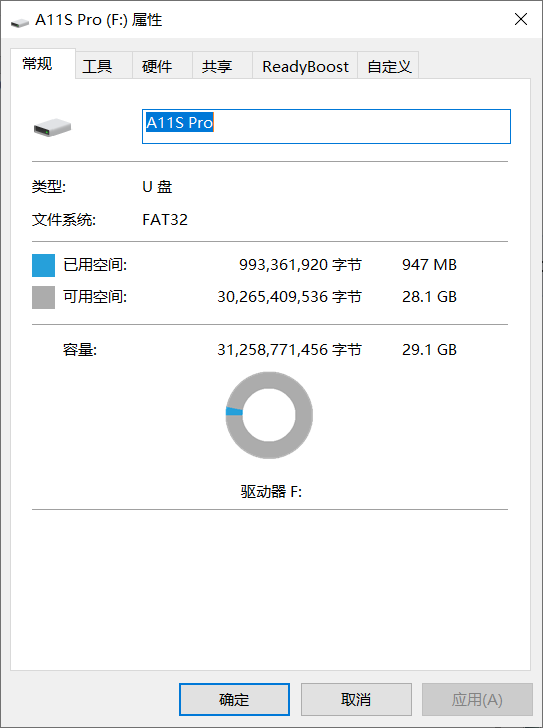Click the large drive icon beside the name field
The image size is (543, 728).
point(52,127)
